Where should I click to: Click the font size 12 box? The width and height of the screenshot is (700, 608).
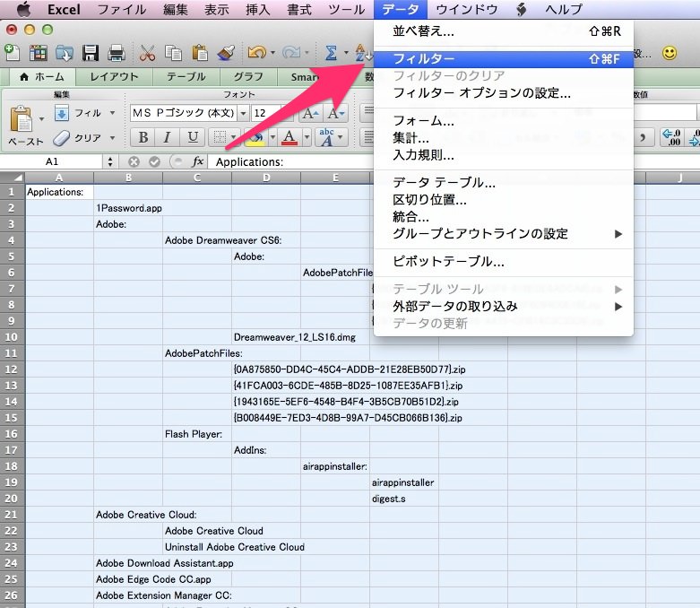pos(265,113)
